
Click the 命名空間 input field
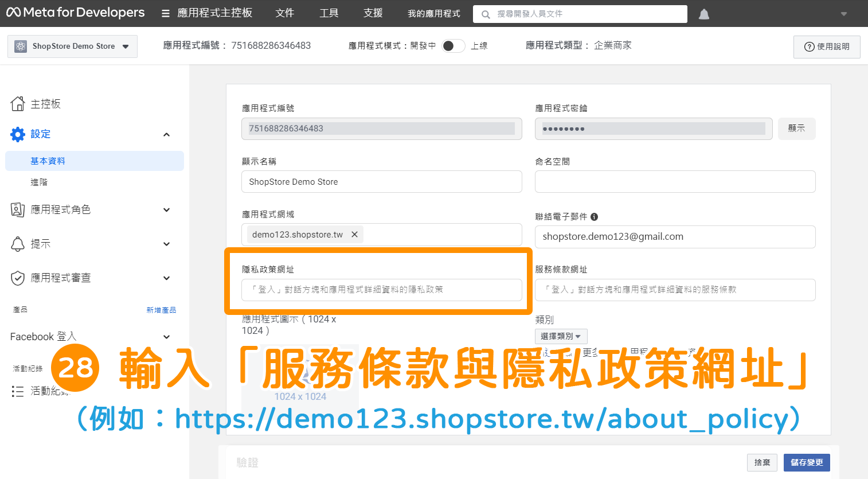(x=675, y=182)
